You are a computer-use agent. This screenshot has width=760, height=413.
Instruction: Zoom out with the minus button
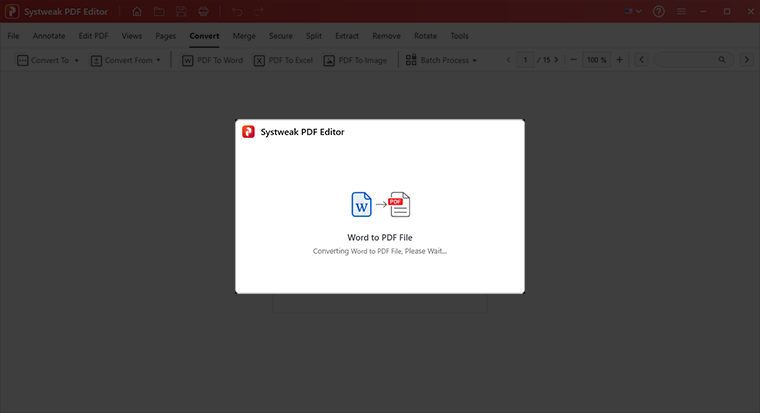click(573, 60)
